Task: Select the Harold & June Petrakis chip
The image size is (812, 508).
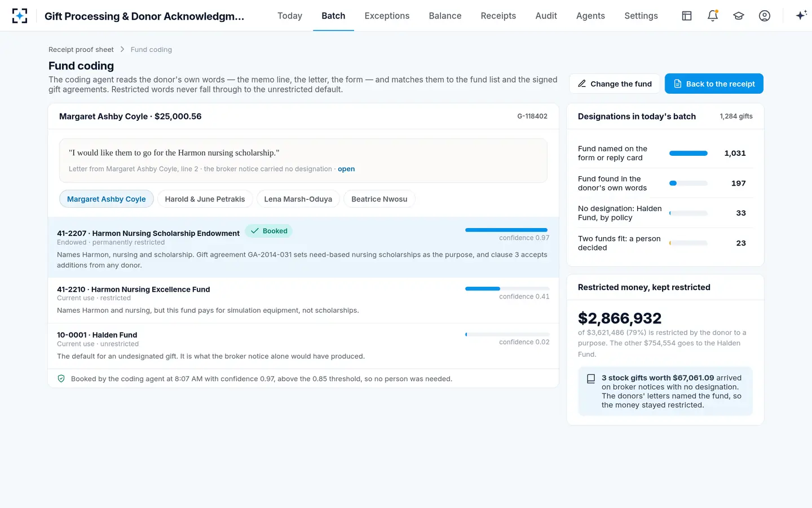Action: 205,199
